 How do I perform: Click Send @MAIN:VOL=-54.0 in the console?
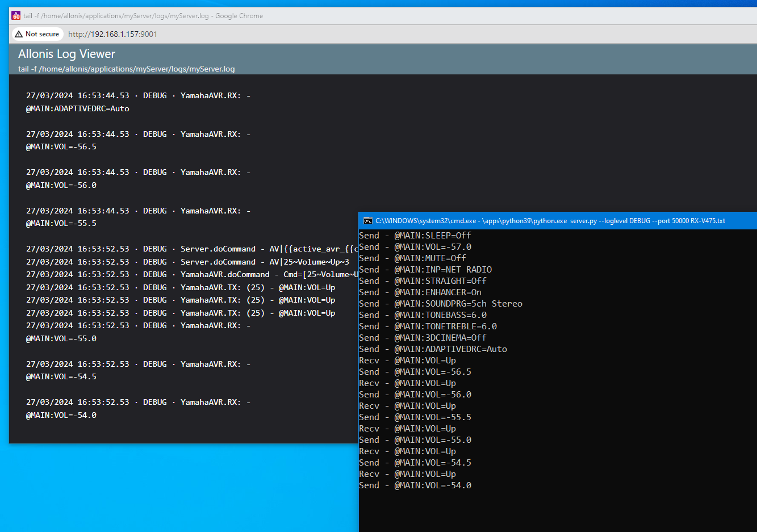(x=415, y=485)
